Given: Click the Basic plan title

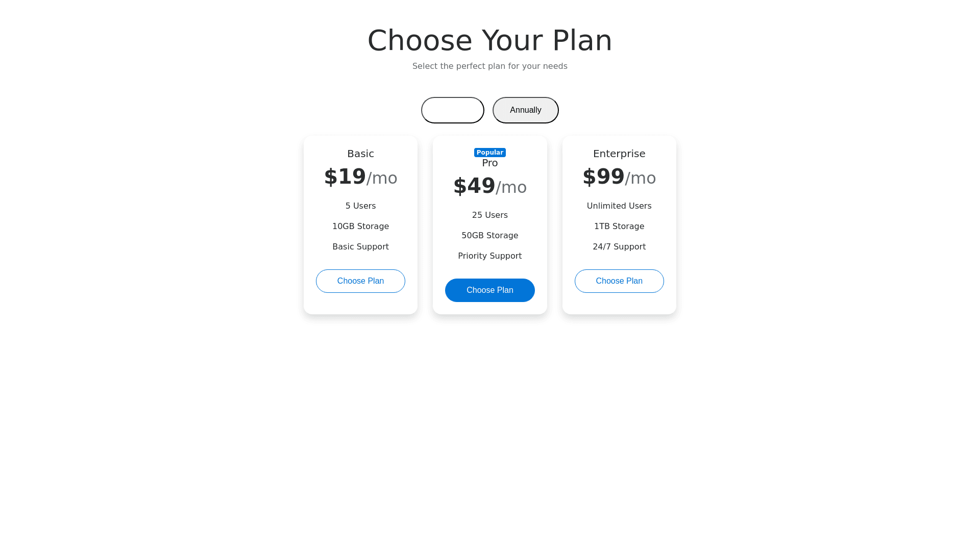Looking at the screenshot, I should (x=360, y=154).
